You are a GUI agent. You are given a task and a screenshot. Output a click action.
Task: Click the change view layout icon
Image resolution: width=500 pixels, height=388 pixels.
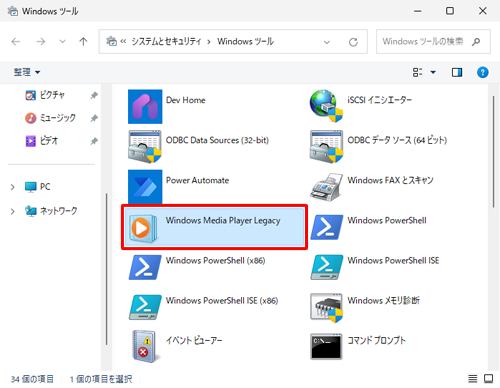[x=418, y=72]
